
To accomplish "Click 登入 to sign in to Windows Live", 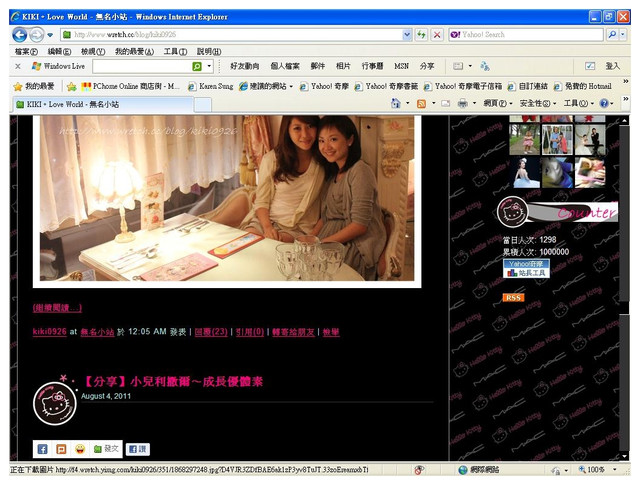I will click(612, 66).
